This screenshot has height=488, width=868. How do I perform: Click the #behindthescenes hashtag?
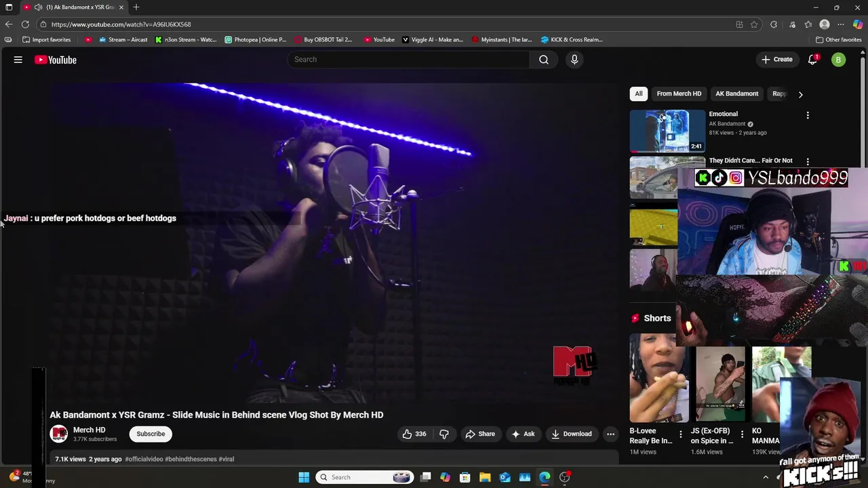(191, 459)
